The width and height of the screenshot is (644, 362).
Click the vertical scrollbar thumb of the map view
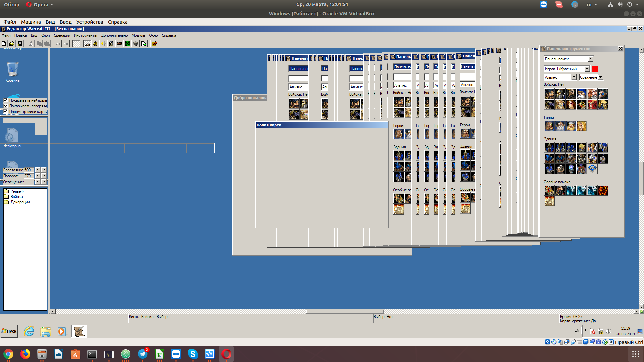click(x=641, y=178)
